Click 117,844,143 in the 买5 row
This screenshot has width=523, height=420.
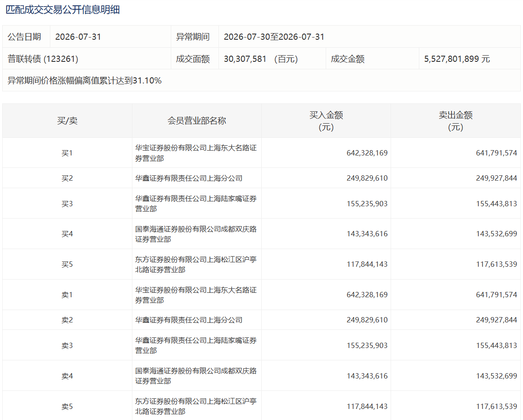[367, 265]
